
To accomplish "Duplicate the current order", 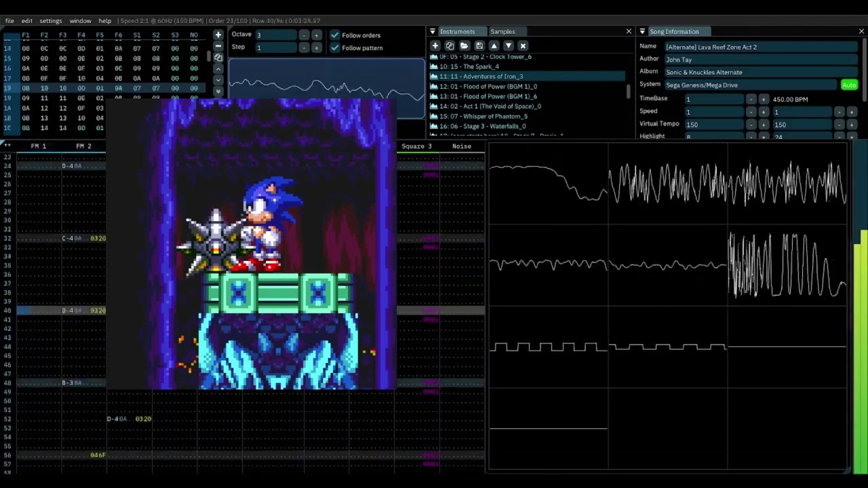I will pos(218,58).
